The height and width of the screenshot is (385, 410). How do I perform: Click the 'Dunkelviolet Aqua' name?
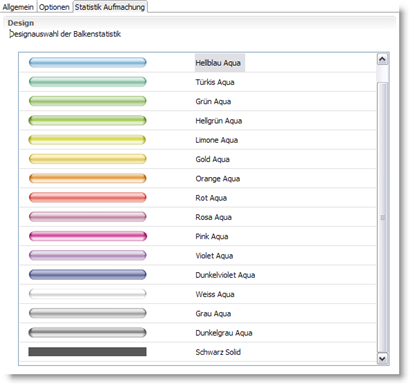click(x=225, y=275)
